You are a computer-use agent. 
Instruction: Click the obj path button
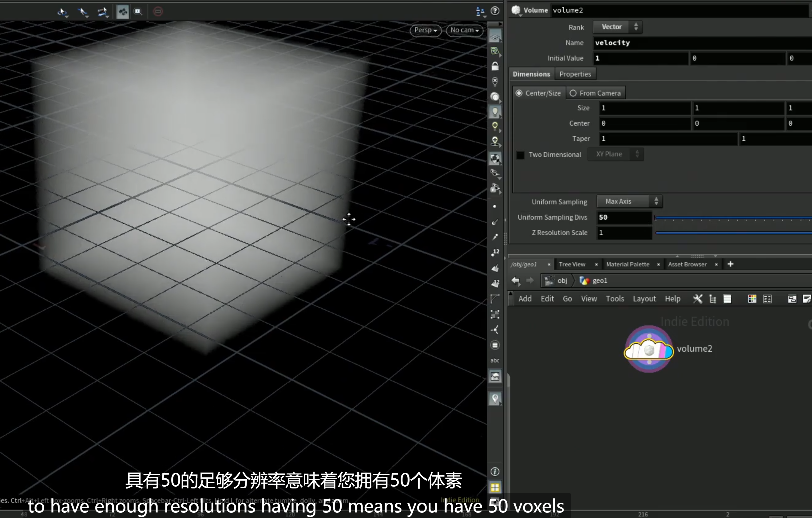557,281
